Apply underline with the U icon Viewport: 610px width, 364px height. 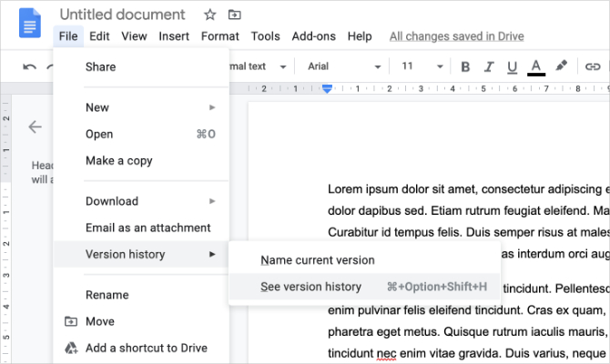tap(511, 66)
